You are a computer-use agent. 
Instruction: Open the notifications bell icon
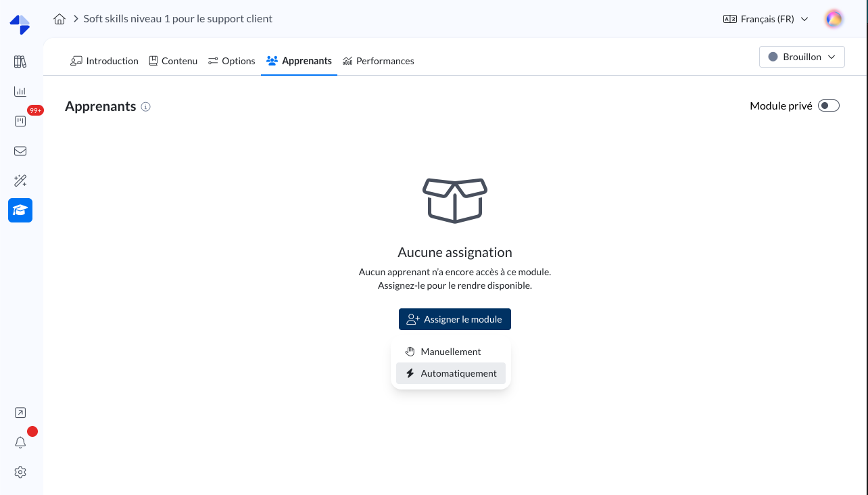click(x=20, y=442)
